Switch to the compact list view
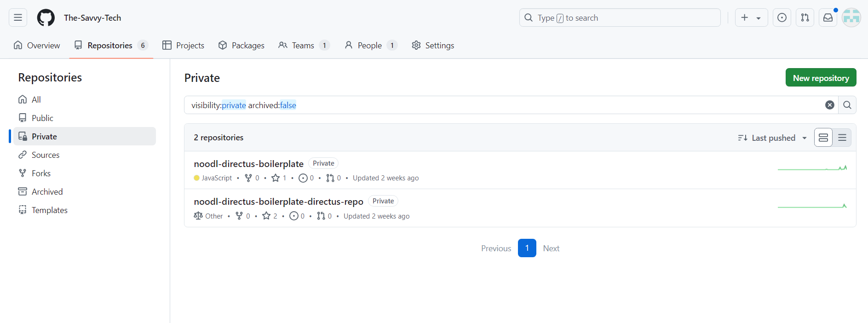The height and width of the screenshot is (323, 868). coord(842,138)
